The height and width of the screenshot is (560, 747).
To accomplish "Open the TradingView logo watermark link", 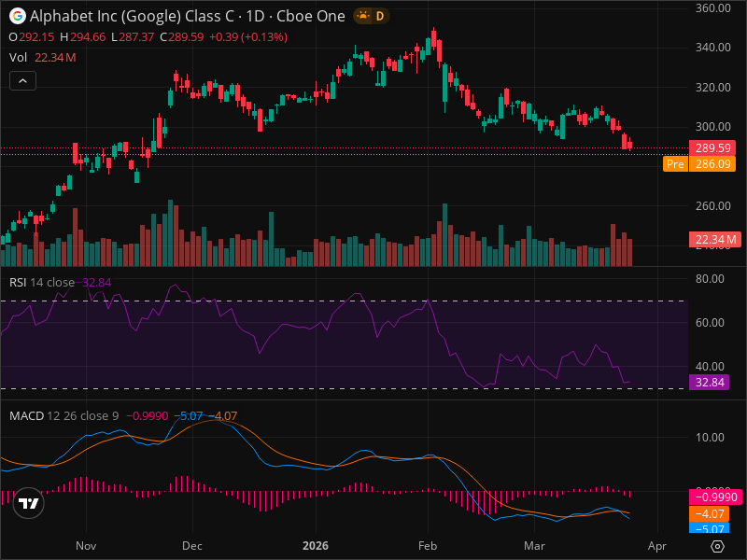I will coord(29,503).
